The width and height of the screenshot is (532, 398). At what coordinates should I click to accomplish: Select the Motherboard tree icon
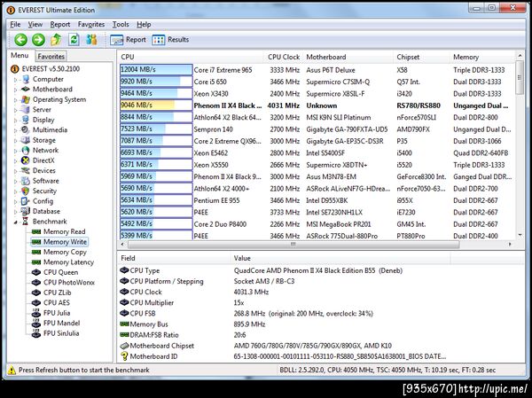(26, 90)
